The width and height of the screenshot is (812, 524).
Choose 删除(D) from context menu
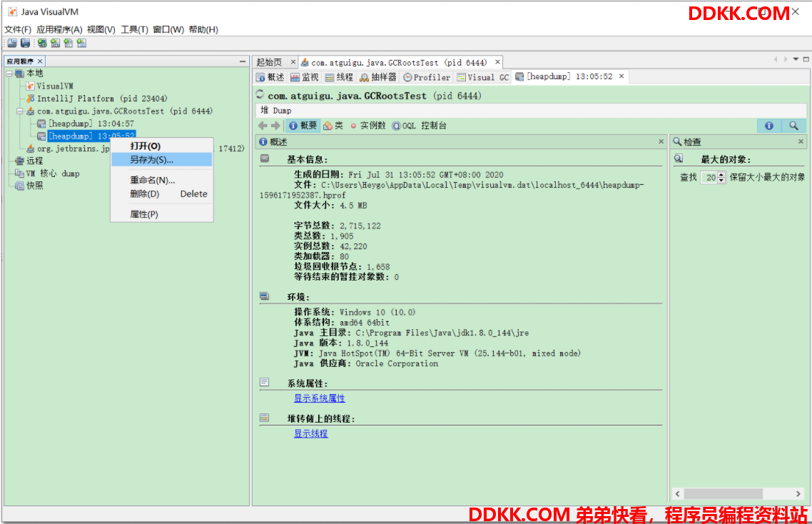pyautogui.click(x=161, y=194)
